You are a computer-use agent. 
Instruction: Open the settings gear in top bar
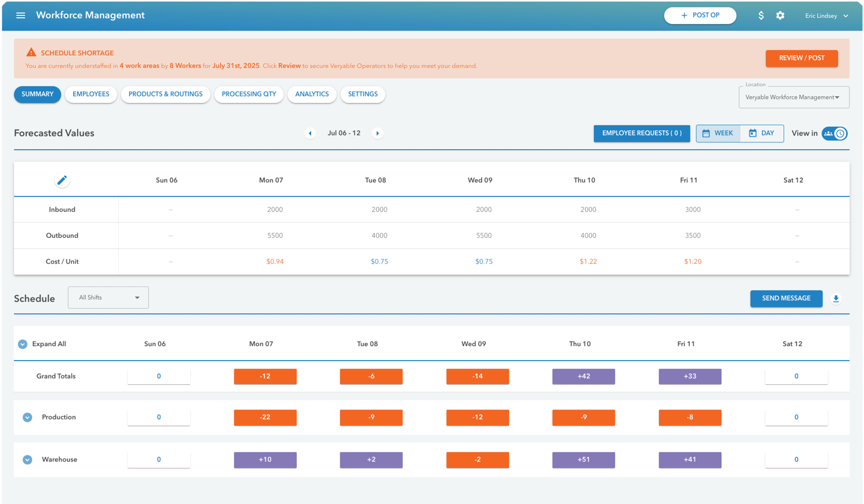pos(780,16)
